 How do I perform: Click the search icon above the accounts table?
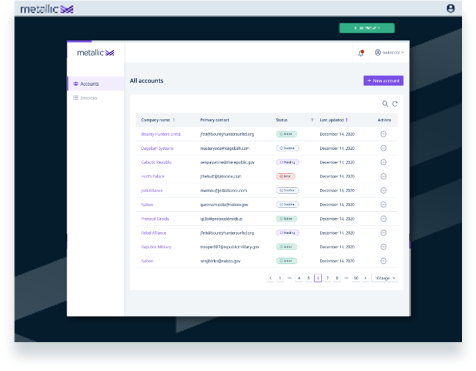coord(385,104)
